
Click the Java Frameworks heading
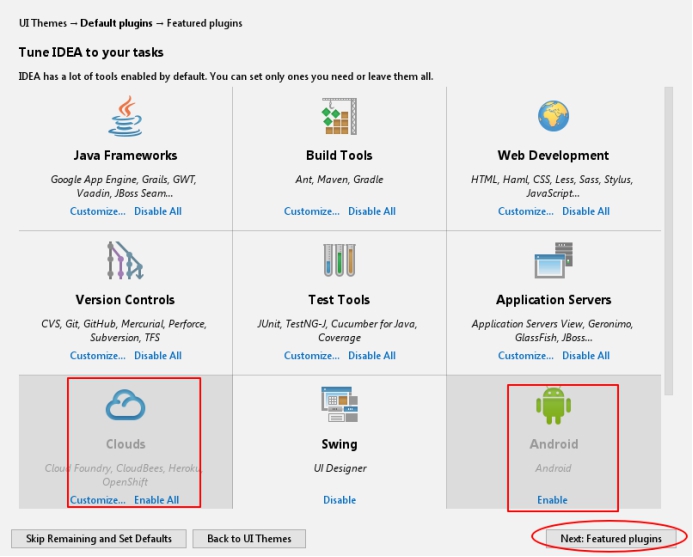(x=126, y=156)
